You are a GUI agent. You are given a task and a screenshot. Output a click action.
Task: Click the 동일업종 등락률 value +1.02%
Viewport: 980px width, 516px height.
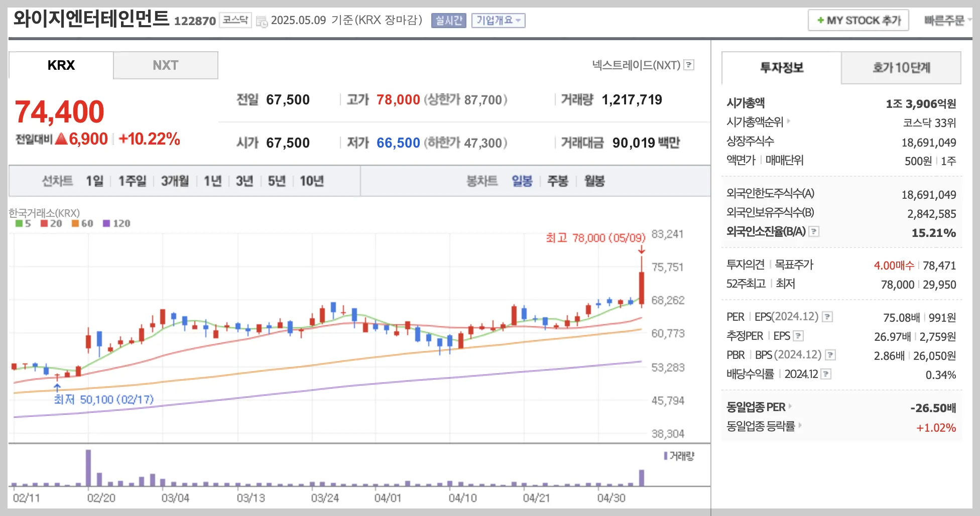tap(936, 428)
